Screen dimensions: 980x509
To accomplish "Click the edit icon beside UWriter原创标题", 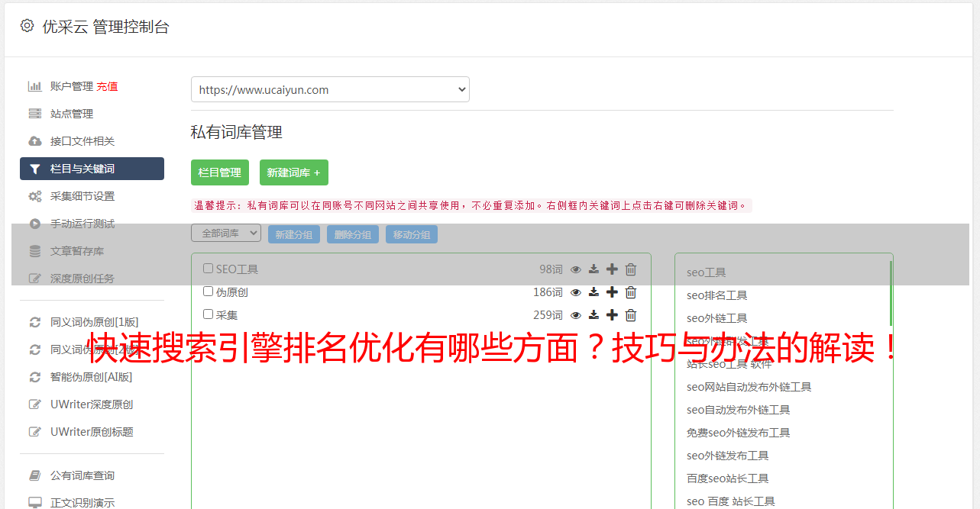I will pos(34,432).
